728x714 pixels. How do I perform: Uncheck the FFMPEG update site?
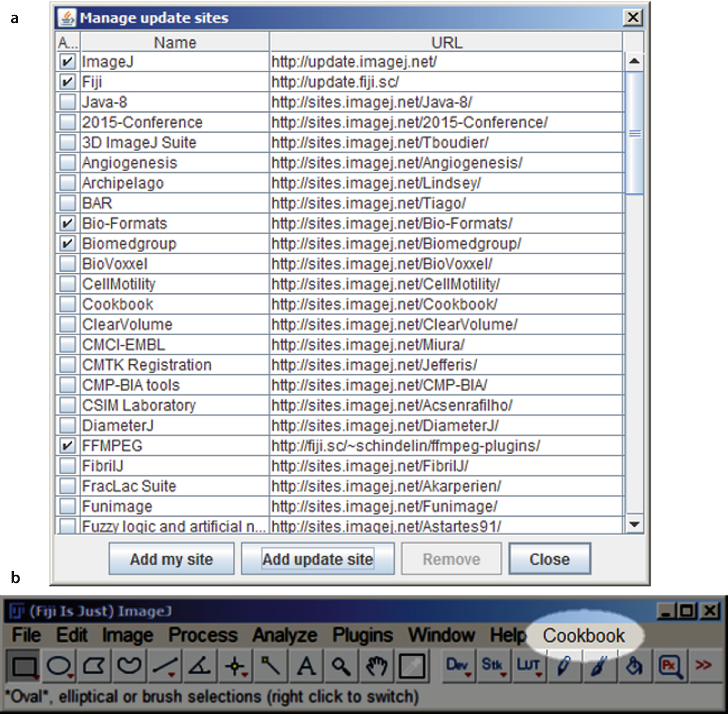[x=68, y=446]
